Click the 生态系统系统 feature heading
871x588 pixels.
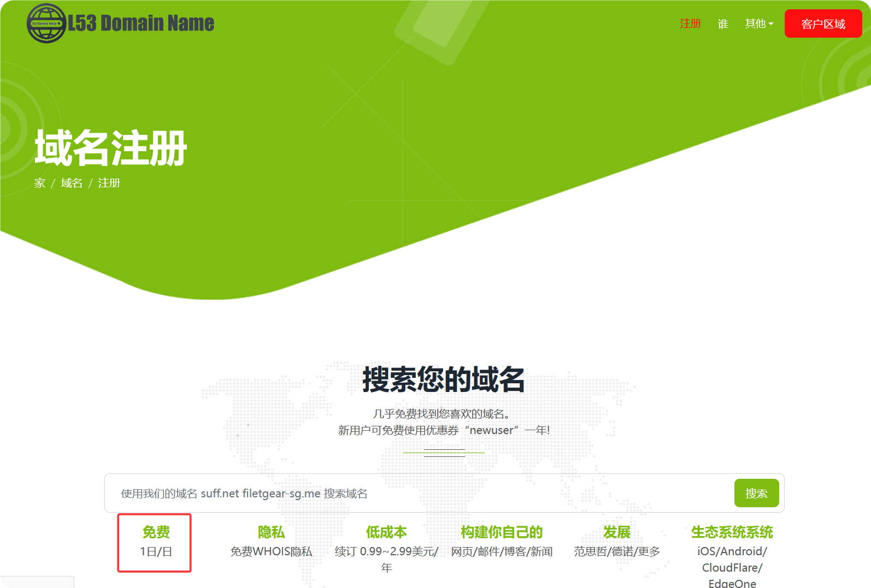coord(732,532)
